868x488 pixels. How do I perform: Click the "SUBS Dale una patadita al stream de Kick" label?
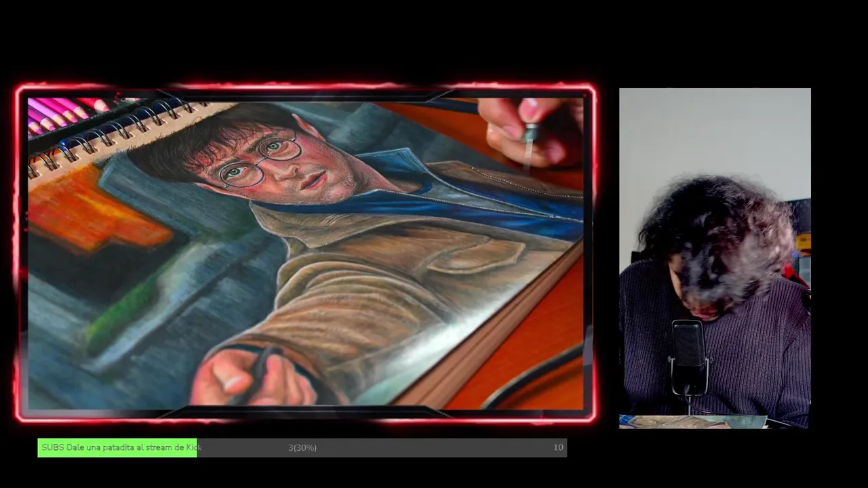pos(121,447)
